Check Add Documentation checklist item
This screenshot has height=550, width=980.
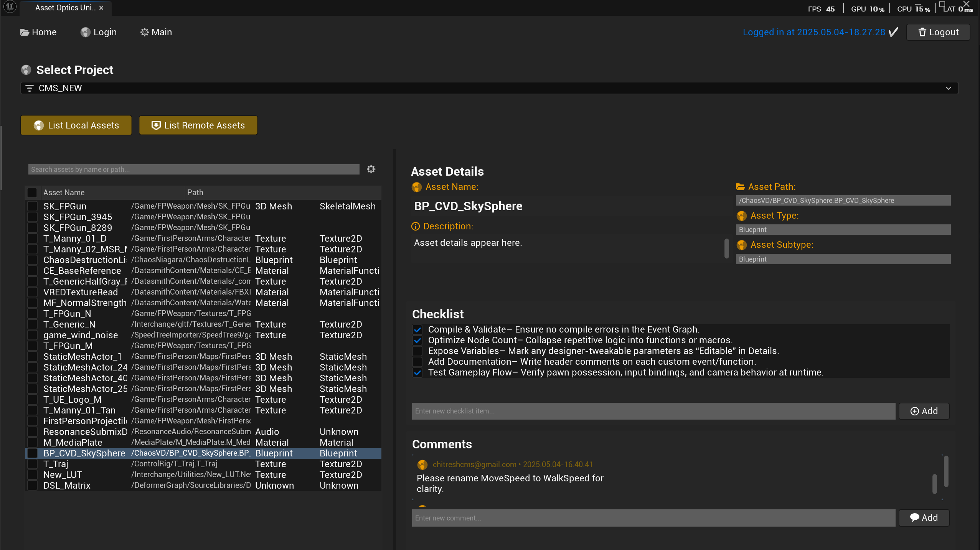coord(417,362)
